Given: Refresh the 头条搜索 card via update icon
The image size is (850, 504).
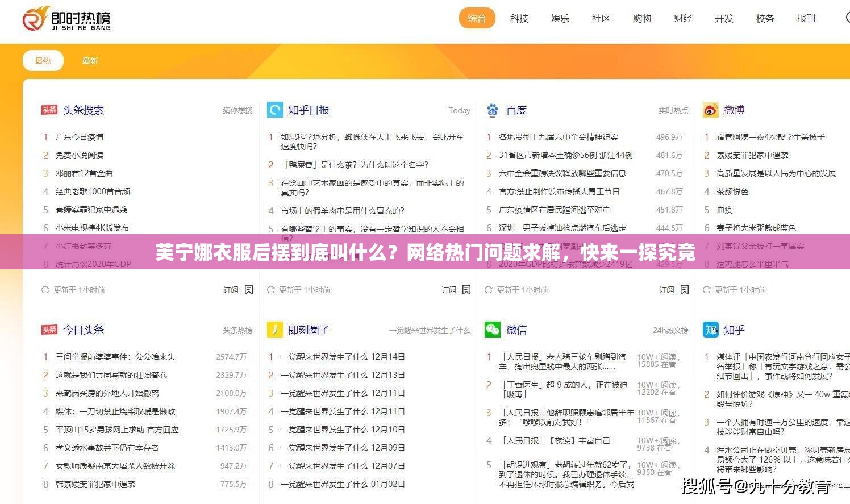Looking at the screenshot, I should click(x=45, y=290).
